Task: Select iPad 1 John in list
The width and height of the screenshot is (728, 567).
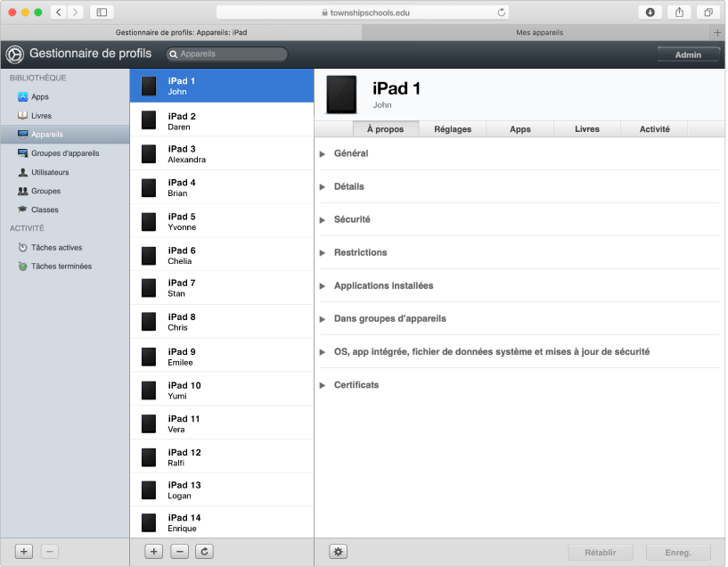Action: point(222,86)
